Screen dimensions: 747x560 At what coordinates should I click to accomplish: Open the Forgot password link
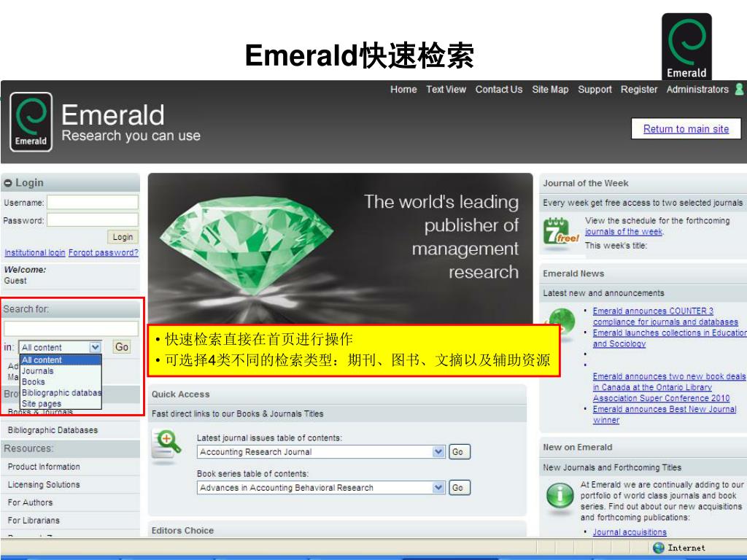coord(104,253)
